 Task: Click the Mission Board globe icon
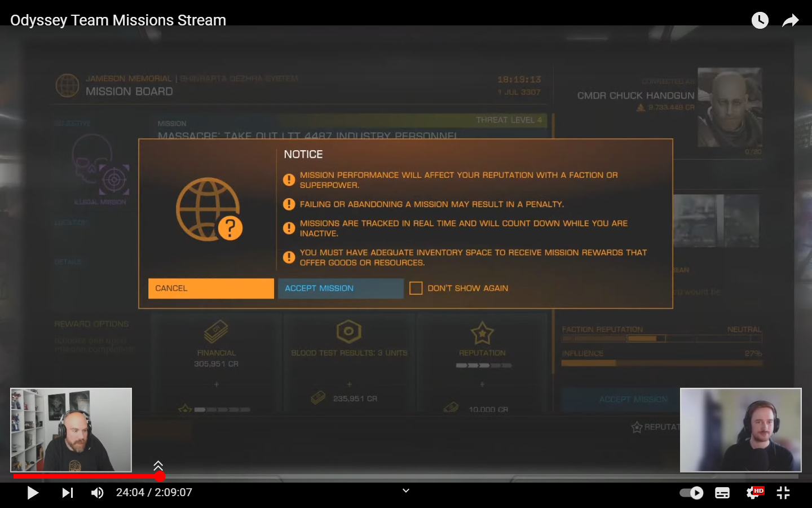67,85
